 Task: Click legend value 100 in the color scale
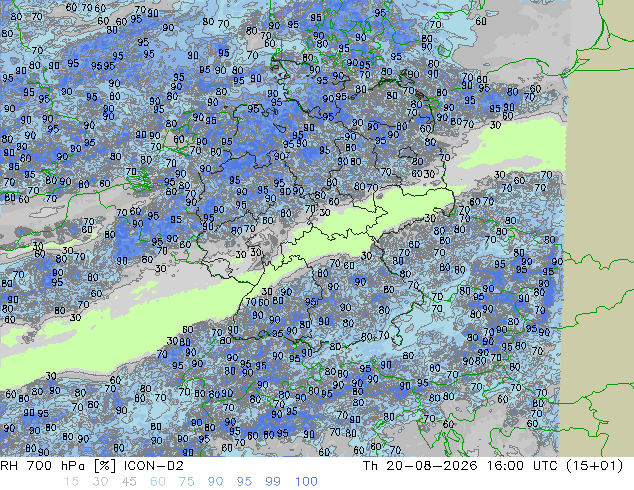click(306, 482)
